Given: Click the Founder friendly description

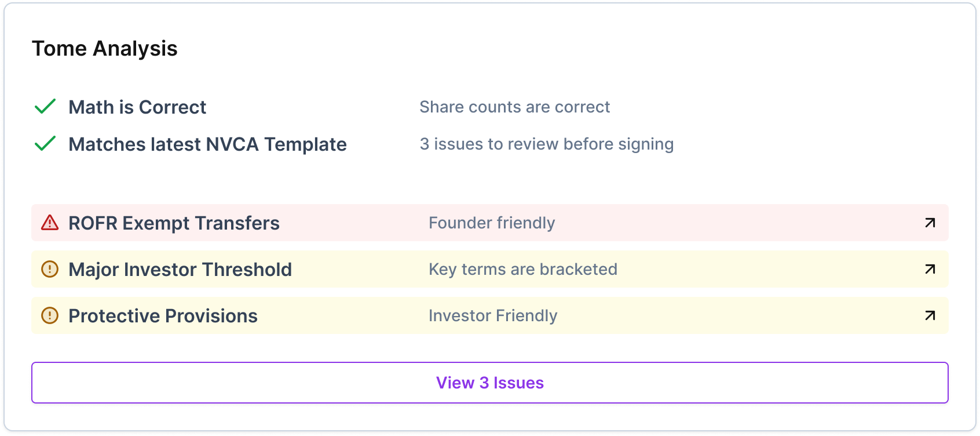Looking at the screenshot, I should [x=492, y=223].
